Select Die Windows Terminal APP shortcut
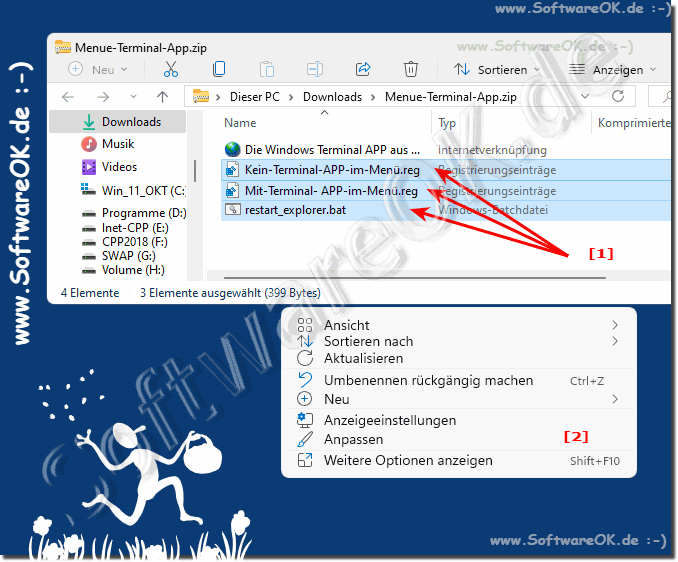 tap(332, 150)
